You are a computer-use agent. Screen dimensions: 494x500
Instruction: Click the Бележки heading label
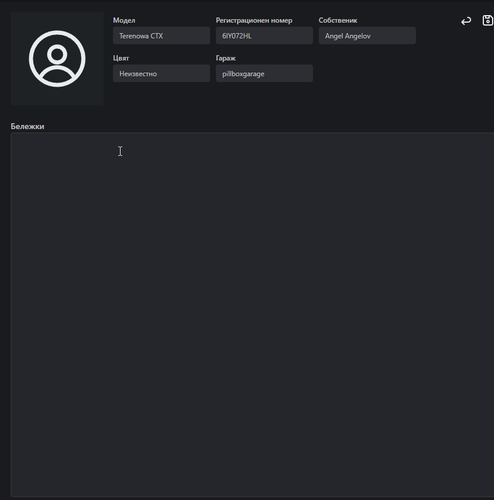tap(27, 126)
